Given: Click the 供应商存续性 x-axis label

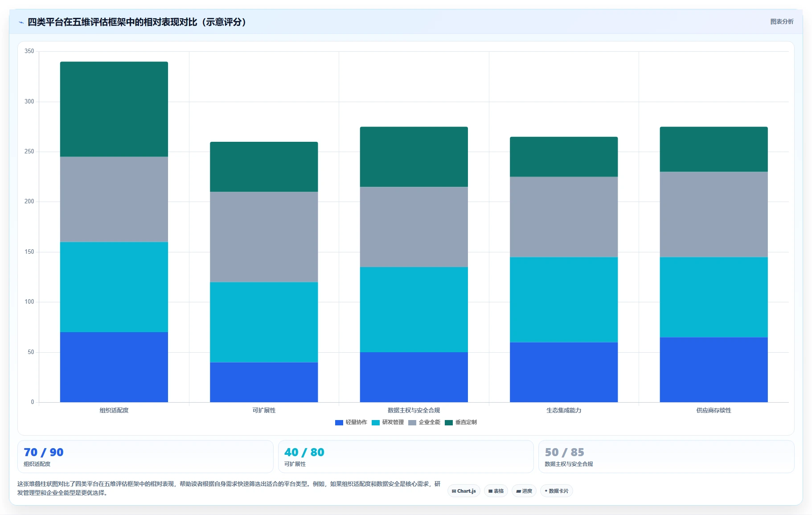Looking at the screenshot, I should click(x=714, y=410).
